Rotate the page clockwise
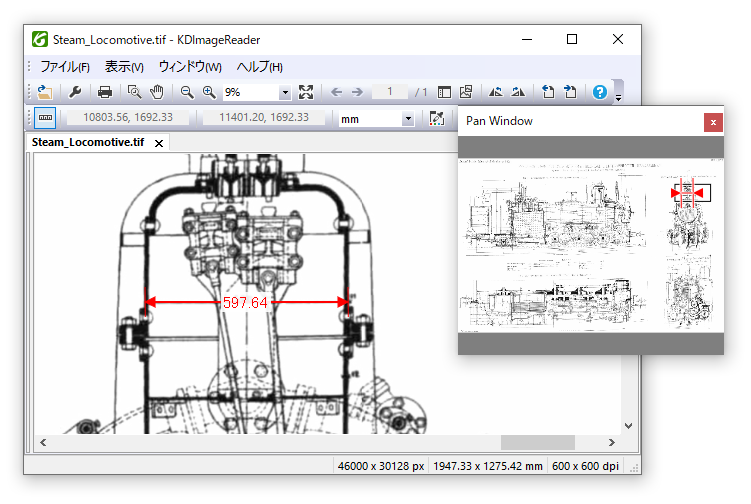Image resolution: width=751 pixels, height=504 pixels. point(570,92)
